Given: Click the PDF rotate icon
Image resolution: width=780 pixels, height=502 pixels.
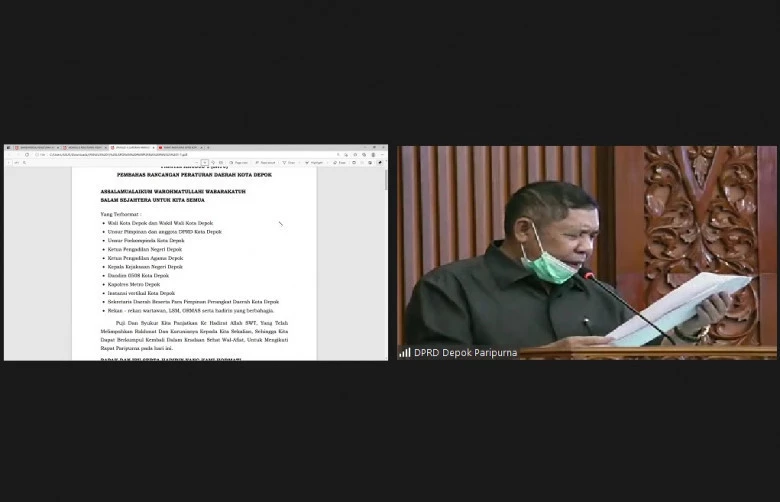Looking at the screenshot, I should click(213, 163).
